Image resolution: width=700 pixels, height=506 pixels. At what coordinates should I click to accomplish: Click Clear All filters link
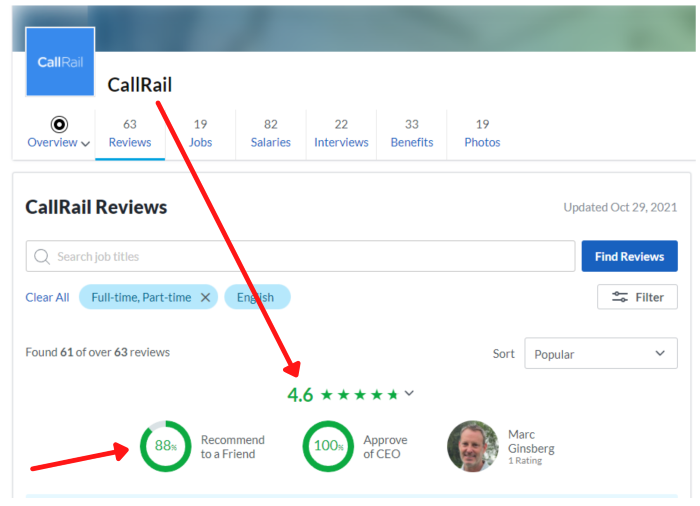pyautogui.click(x=47, y=297)
